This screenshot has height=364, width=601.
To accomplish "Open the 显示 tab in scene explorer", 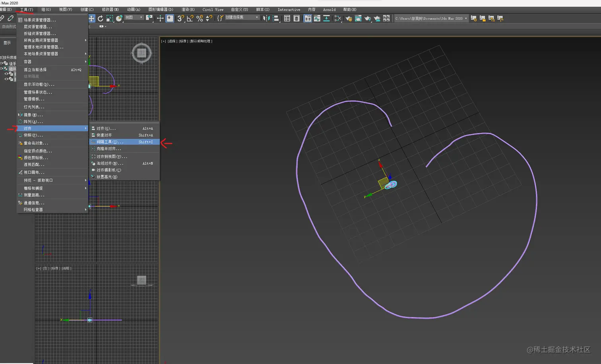I will [7, 43].
